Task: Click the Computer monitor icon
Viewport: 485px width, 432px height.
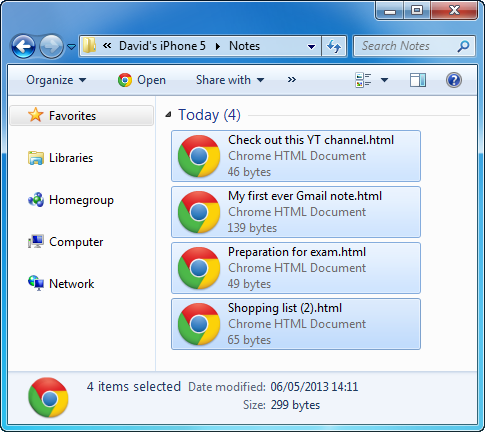Action: (x=36, y=242)
